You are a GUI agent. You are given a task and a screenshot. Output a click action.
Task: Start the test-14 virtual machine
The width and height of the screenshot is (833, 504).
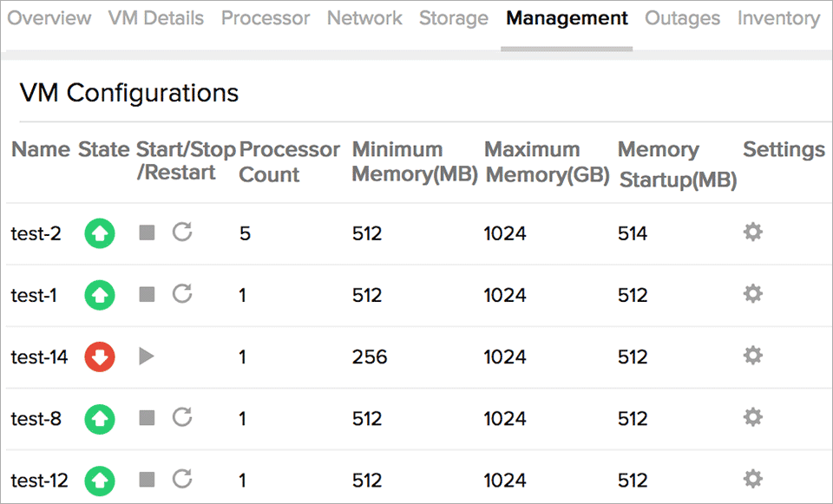[x=146, y=357]
